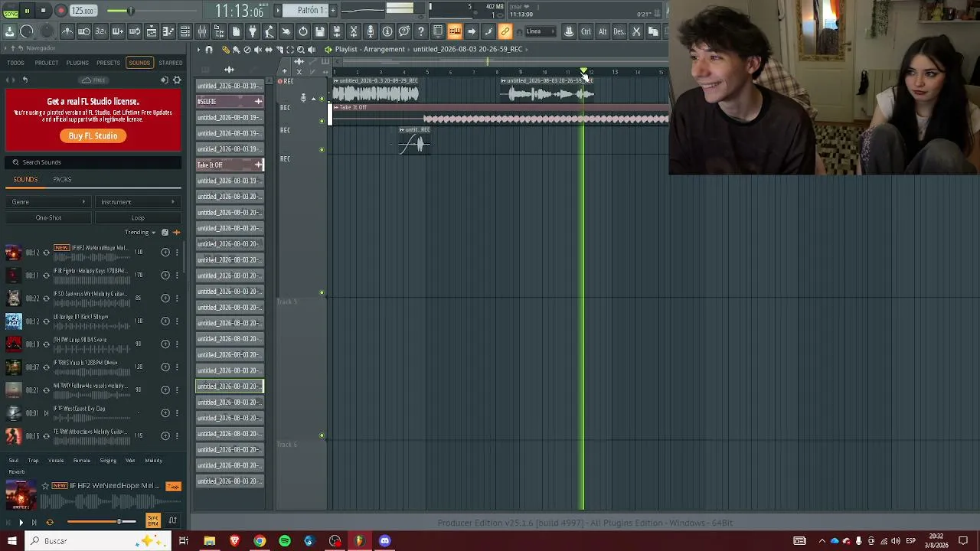The height and width of the screenshot is (551, 980).
Task: Toggle the playlist magnet snap icon
Action: click(209, 50)
